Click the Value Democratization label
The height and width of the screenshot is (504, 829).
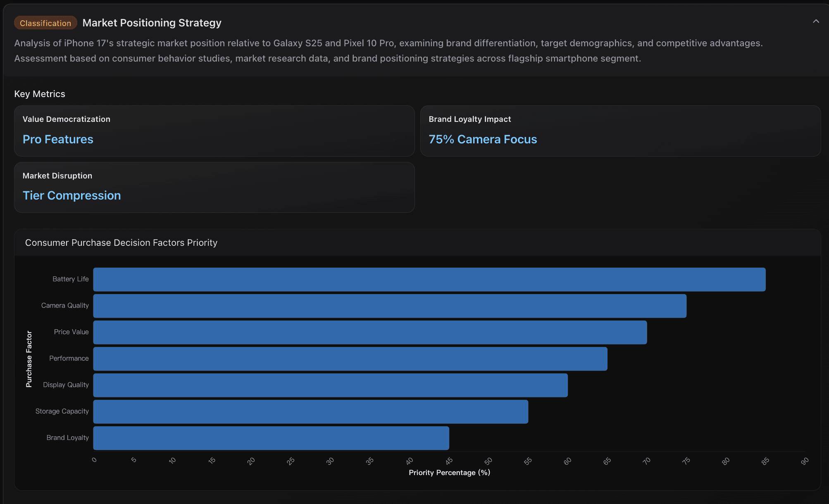pyautogui.click(x=67, y=119)
